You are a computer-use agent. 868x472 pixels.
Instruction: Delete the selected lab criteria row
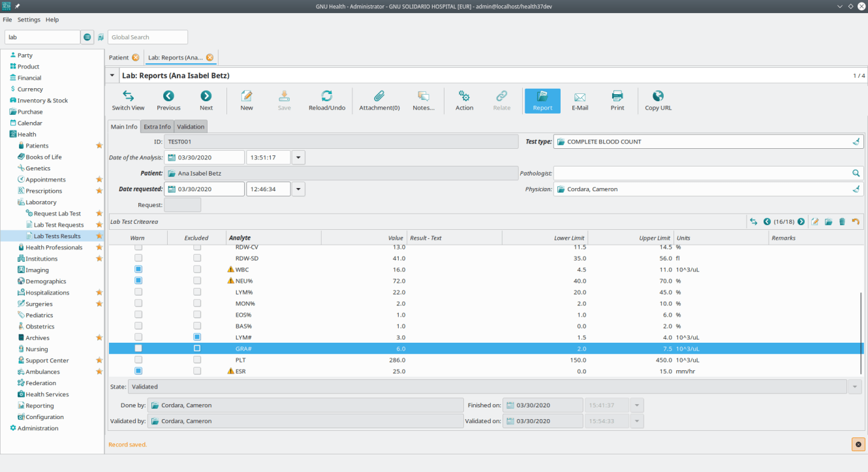(842, 222)
